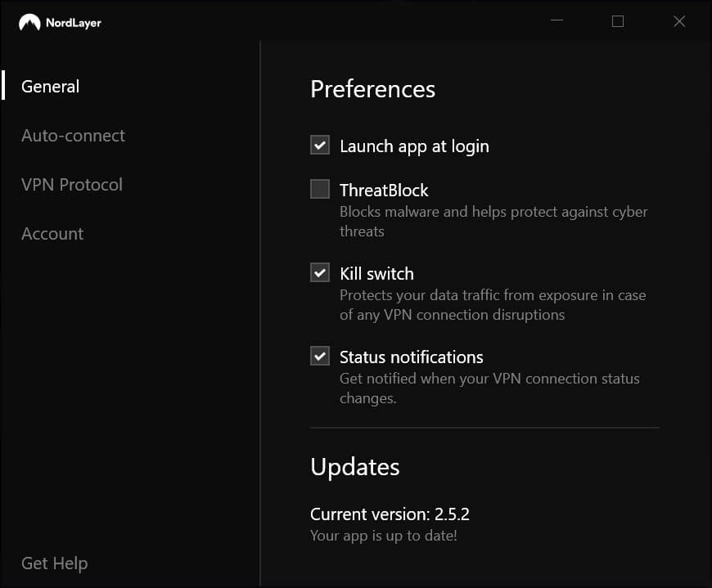Enable ThreatBlock protection

click(319, 189)
